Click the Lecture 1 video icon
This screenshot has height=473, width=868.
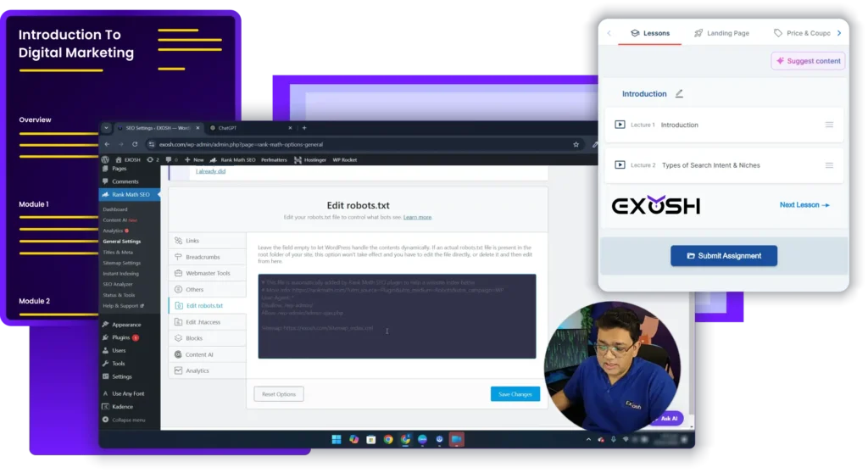(x=620, y=125)
